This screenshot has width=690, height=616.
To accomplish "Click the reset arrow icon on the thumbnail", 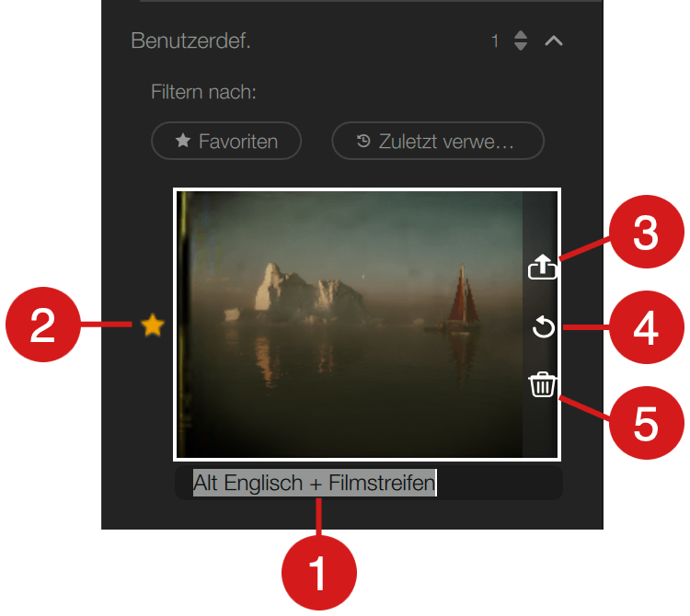I will point(543,326).
